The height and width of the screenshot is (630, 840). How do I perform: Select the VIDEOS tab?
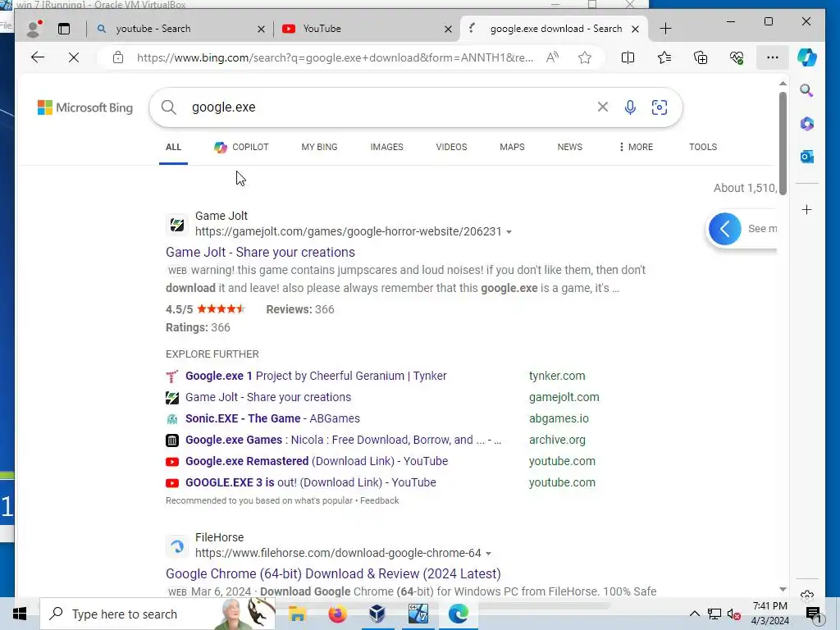point(452,147)
